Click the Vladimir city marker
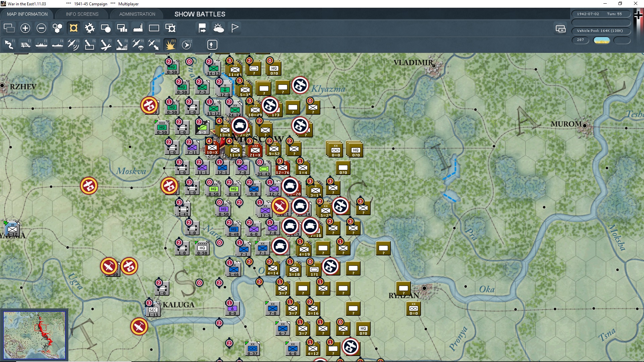 coord(433,66)
